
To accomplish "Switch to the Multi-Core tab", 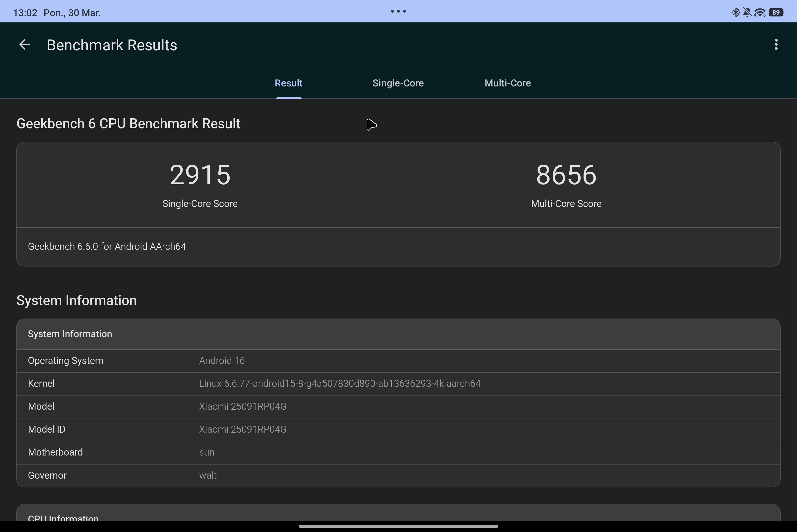I will (x=508, y=83).
